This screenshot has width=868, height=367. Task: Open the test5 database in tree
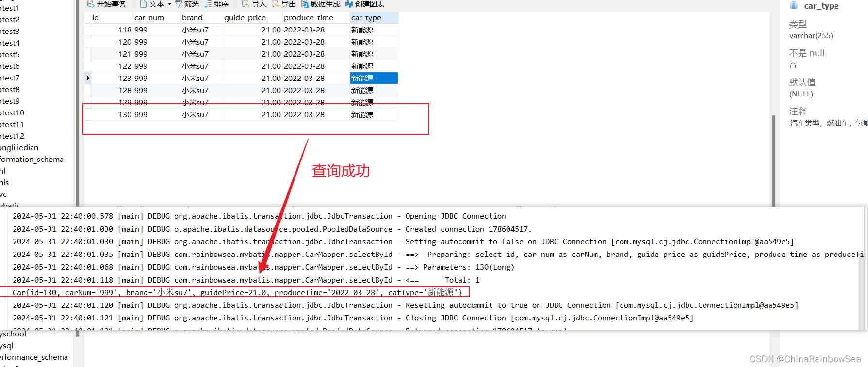pyautogui.click(x=10, y=55)
